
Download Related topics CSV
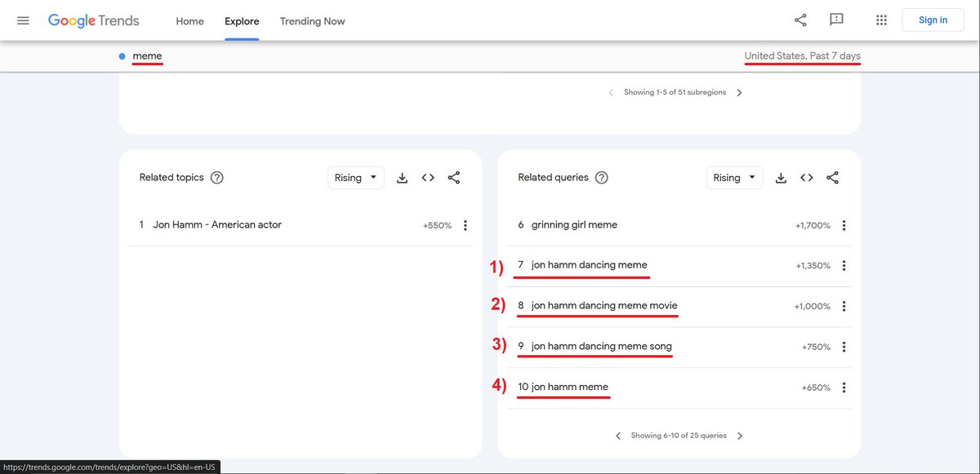[x=402, y=178]
